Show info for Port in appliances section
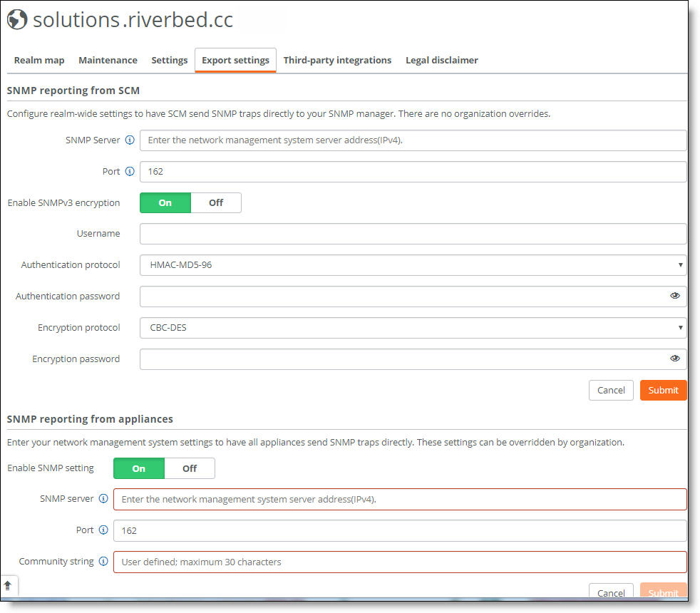The height and width of the screenshot is (613, 700). (103, 530)
